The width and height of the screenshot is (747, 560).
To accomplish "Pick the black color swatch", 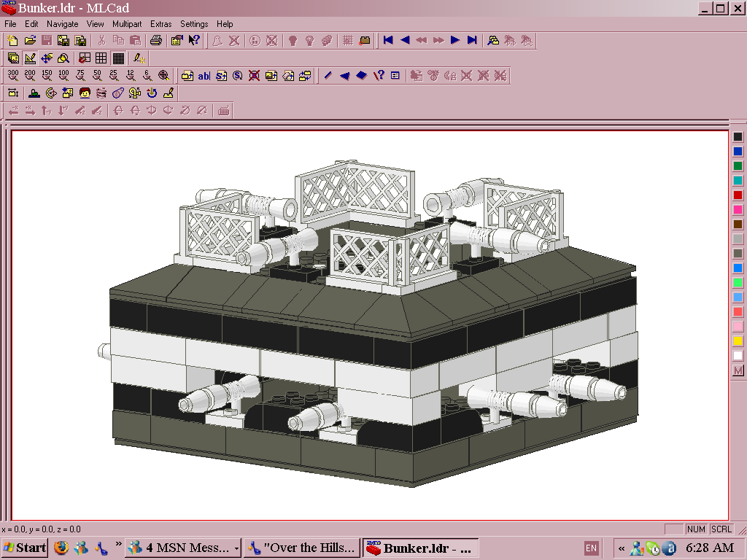I will click(738, 137).
